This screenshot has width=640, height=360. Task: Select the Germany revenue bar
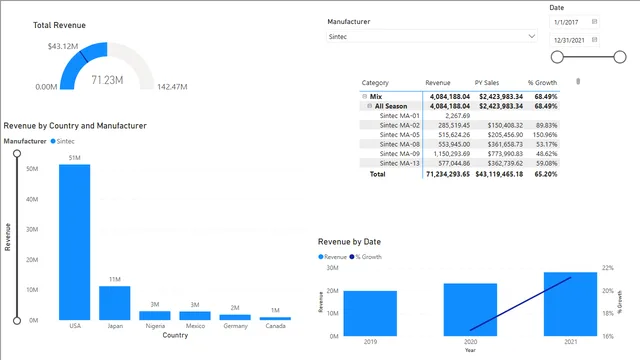[x=235, y=317]
